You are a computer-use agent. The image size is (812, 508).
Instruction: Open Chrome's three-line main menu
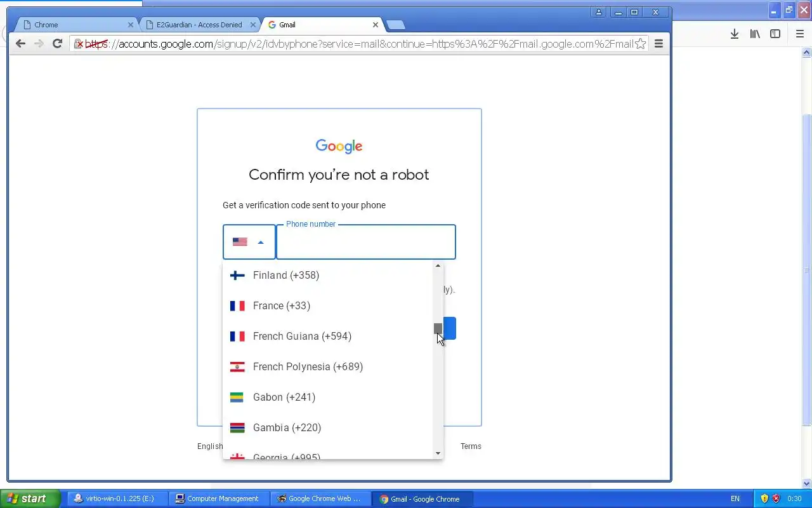coord(658,43)
